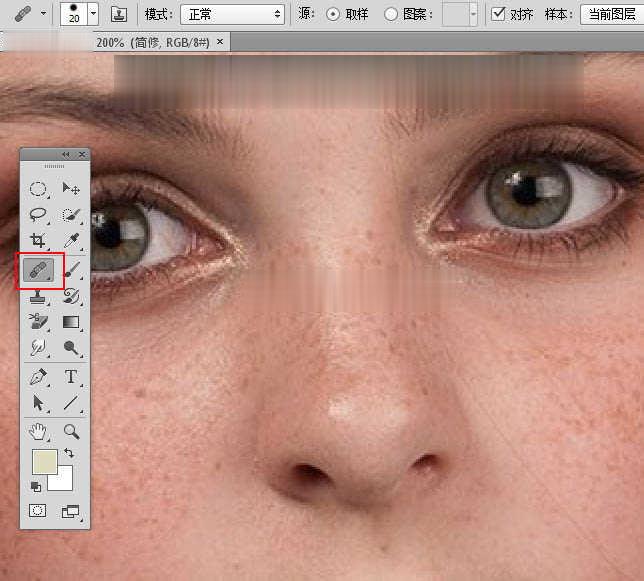Select the Line tool
The height and width of the screenshot is (581, 644).
tap(71, 403)
